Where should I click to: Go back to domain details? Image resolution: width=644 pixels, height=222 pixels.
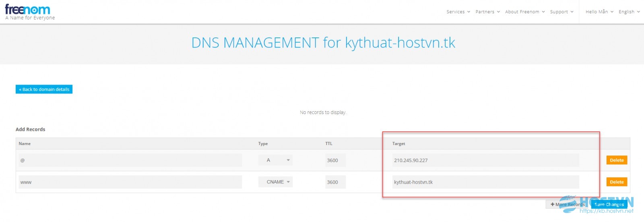click(44, 89)
